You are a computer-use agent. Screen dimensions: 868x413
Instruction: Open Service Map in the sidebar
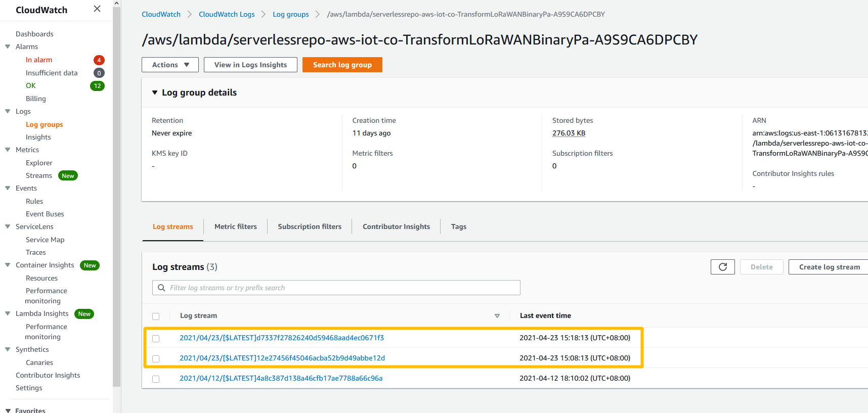[45, 240]
